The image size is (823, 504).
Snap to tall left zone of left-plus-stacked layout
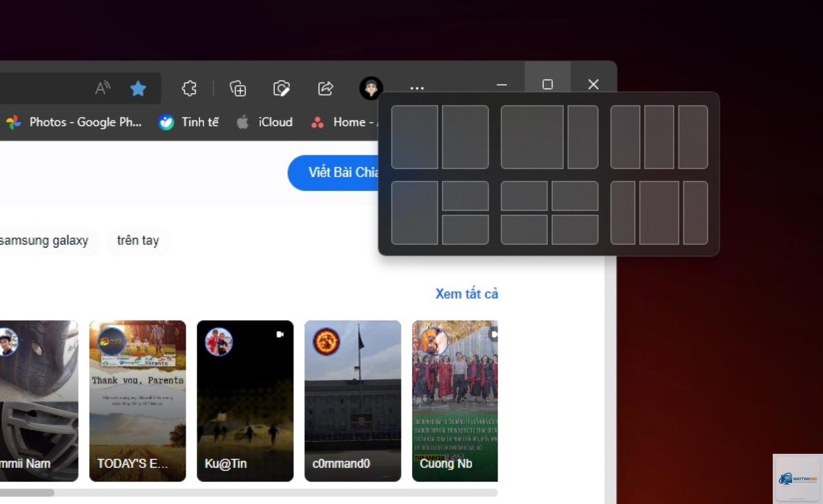[414, 212]
